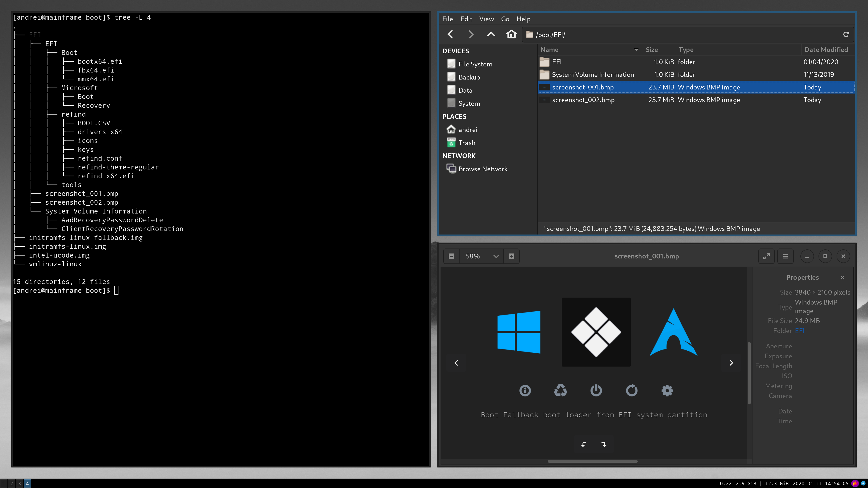Select screenshot_002.bmp file
868x488 pixels.
click(x=696, y=100)
